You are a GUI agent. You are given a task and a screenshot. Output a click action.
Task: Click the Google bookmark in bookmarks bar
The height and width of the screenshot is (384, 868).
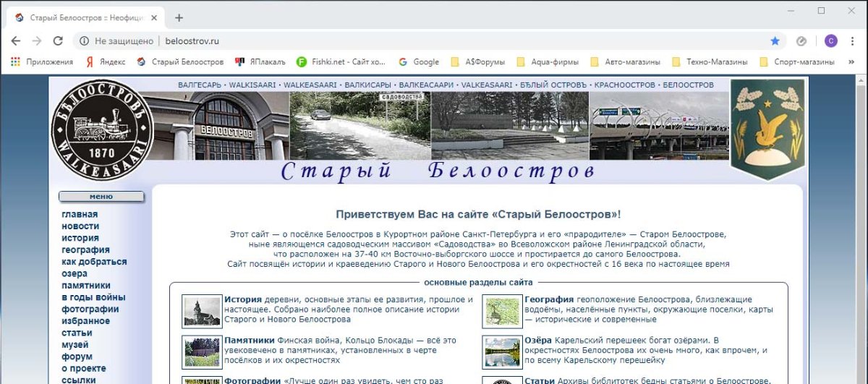click(419, 62)
